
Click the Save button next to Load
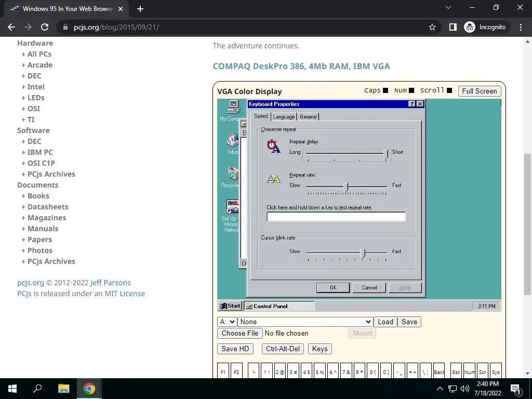click(409, 322)
